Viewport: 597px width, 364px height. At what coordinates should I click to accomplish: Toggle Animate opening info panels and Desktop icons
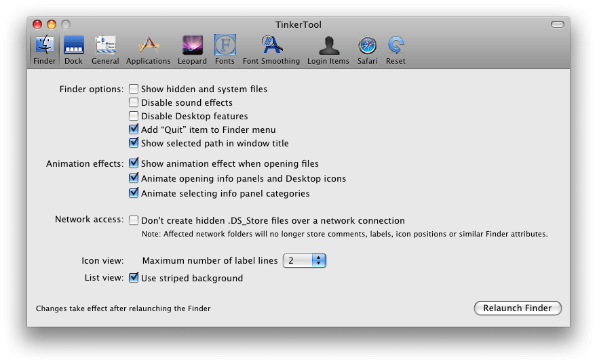pos(133,178)
